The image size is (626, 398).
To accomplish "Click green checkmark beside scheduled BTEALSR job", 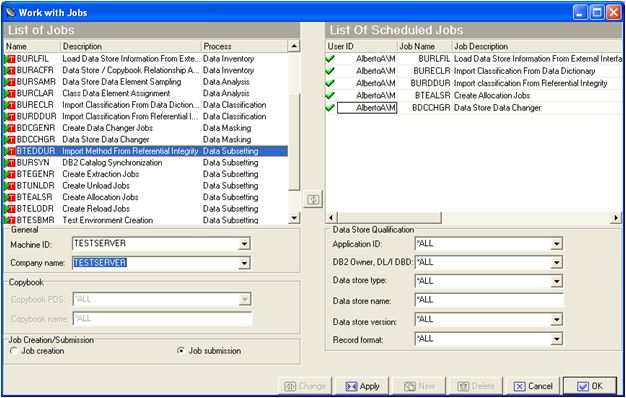I will pos(330,95).
